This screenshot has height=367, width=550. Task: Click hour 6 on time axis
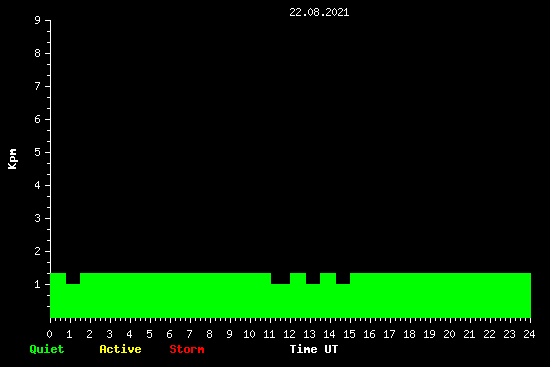[x=169, y=334]
